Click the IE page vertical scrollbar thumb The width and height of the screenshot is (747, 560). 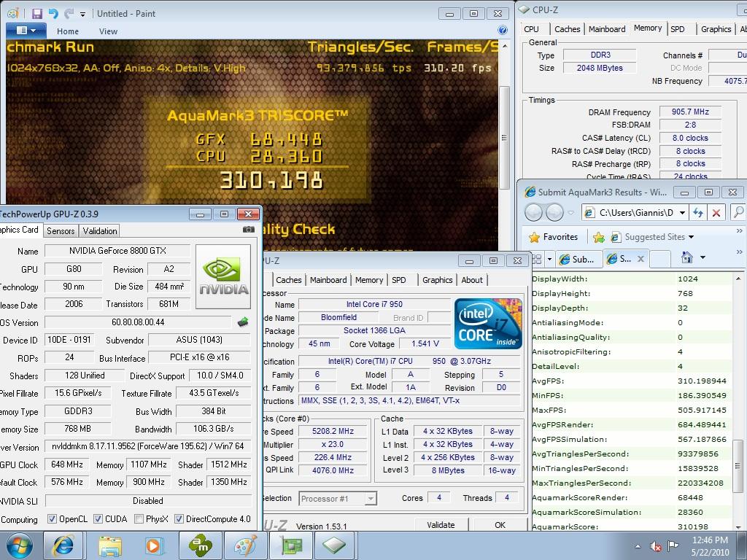pos(737,466)
